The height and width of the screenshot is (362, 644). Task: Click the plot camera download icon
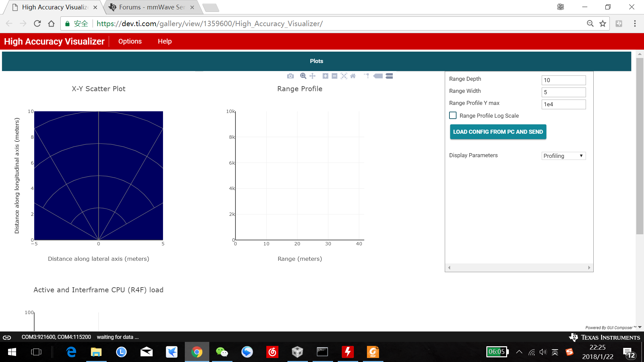click(x=290, y=76)
